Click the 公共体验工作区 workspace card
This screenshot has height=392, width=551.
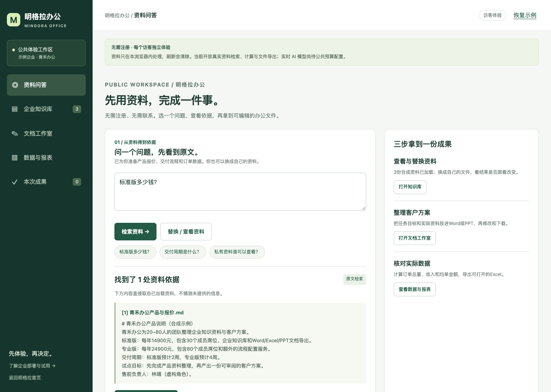46,53
